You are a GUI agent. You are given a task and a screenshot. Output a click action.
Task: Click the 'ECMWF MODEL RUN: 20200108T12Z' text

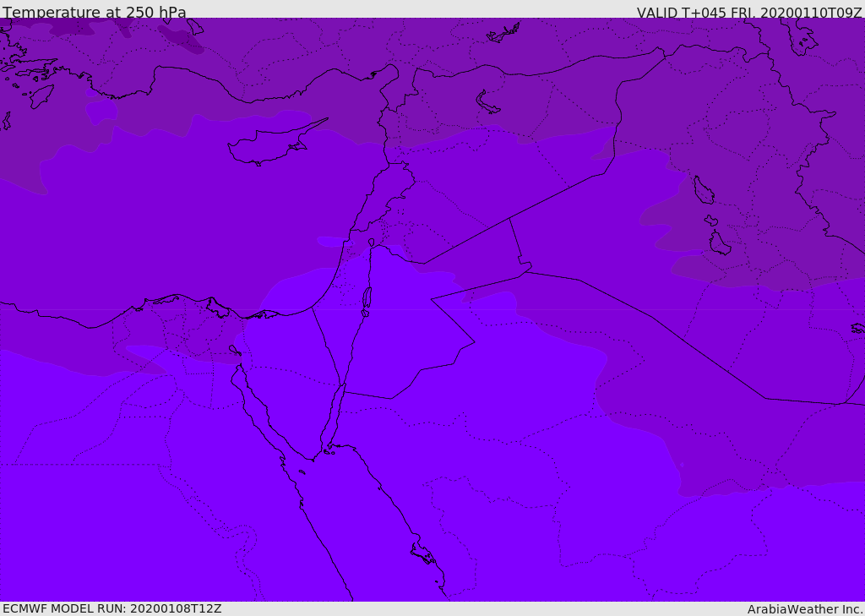pos(112,609)
